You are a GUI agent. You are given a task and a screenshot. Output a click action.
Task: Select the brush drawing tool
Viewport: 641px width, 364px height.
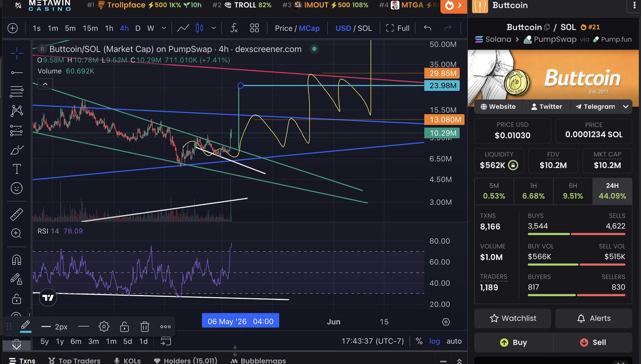[x=17, y=150]
